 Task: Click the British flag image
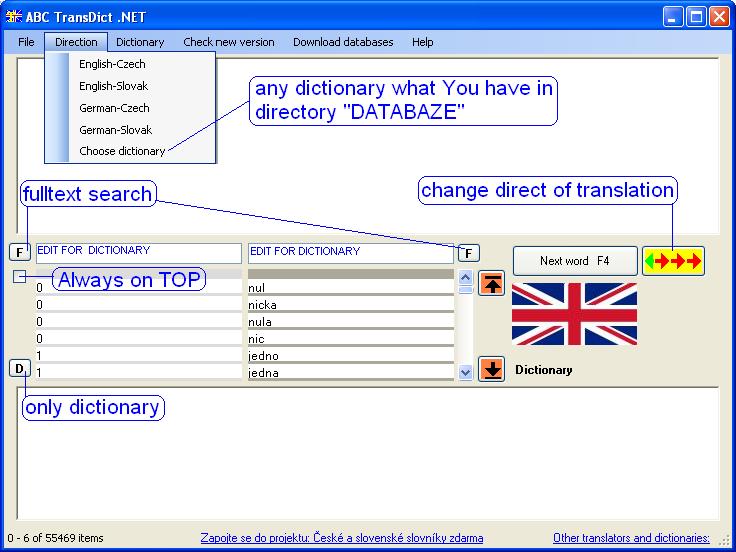point(574,314)
